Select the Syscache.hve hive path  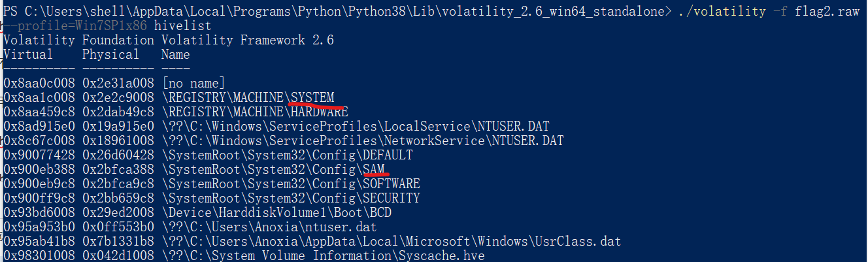tap(323, 255)
